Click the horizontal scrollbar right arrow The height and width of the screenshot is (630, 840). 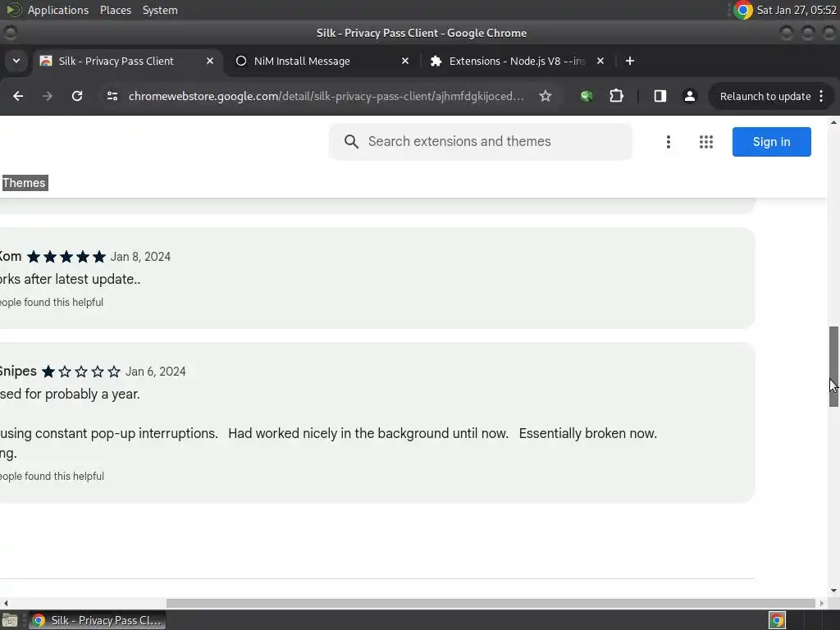pos(822,603)
